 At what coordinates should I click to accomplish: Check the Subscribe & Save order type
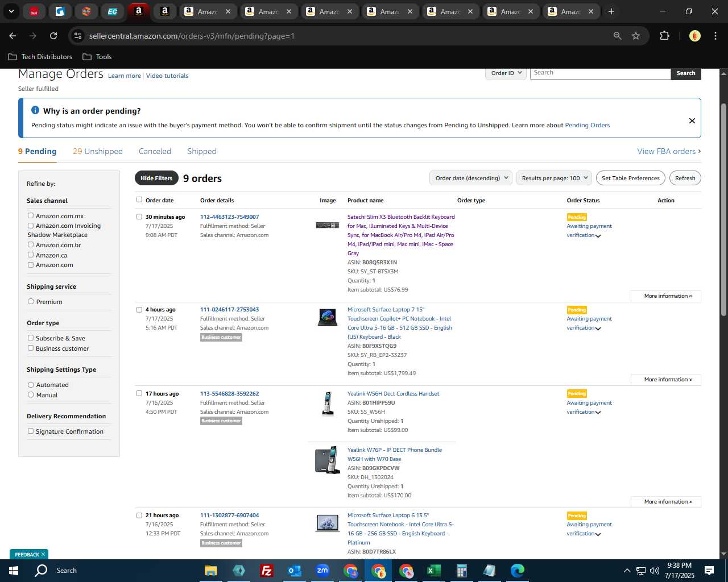click(x=31, y=338)
